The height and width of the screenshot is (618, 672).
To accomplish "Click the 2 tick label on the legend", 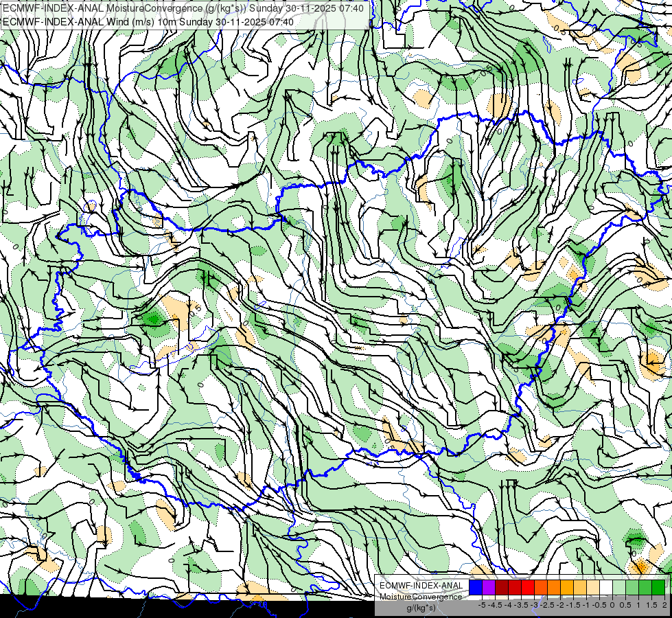I will tap(664, 605).
